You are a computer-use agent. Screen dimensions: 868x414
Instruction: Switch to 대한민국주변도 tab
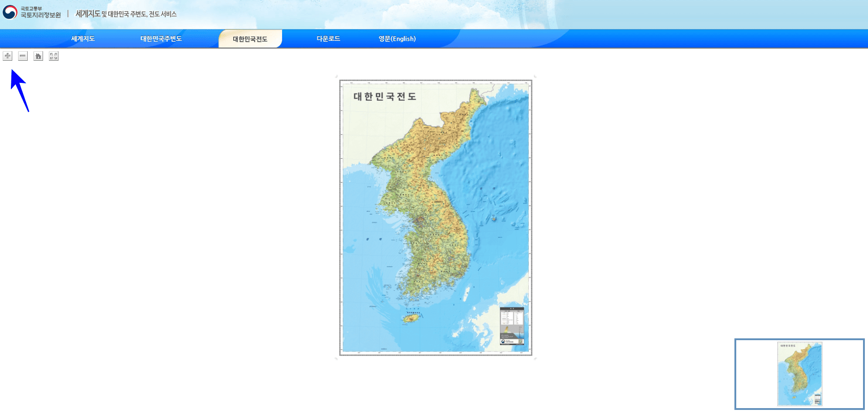161,39
